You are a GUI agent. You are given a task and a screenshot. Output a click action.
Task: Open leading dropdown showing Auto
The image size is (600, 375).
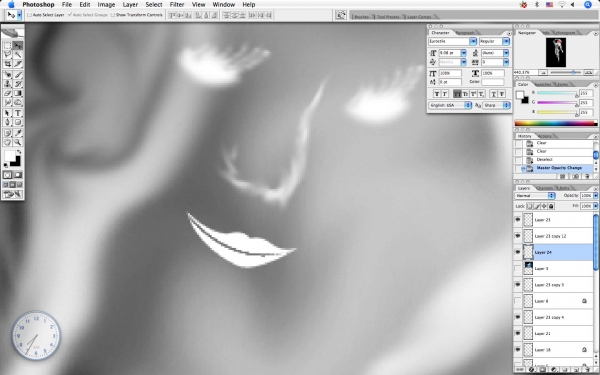point(506,53)
